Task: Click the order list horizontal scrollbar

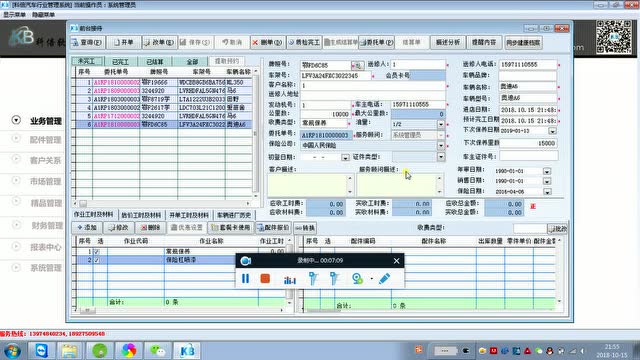Action: [x=162, y=203]
